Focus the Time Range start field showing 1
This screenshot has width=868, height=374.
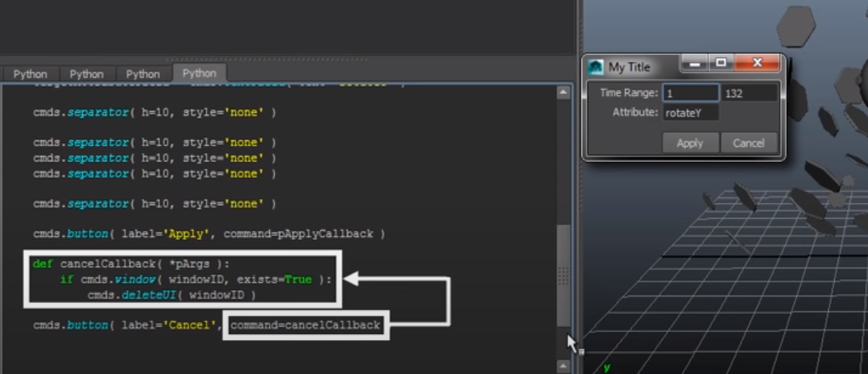pyautogui.click(x=691, y=93)
